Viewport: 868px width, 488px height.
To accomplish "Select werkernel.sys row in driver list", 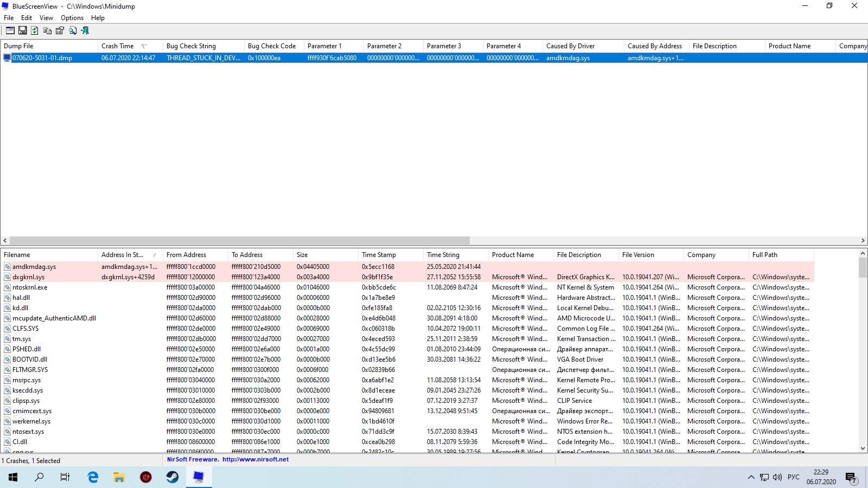I will pos(407,421).
